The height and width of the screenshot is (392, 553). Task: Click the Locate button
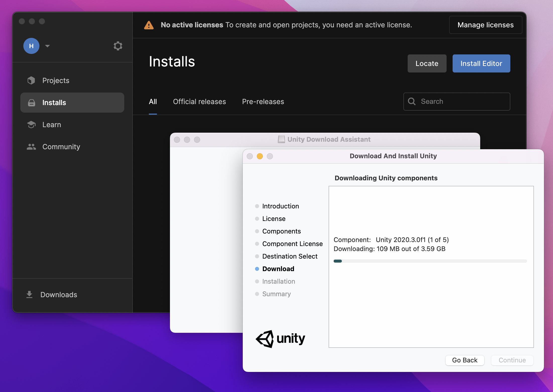(427, 63)
